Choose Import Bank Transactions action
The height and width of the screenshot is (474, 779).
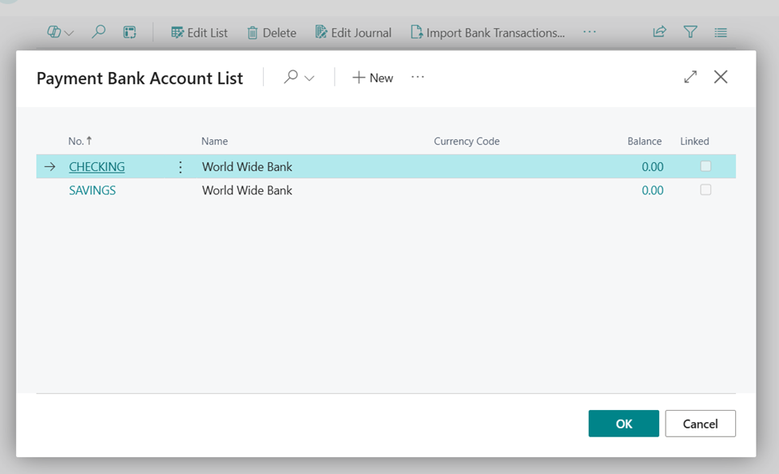488,33
